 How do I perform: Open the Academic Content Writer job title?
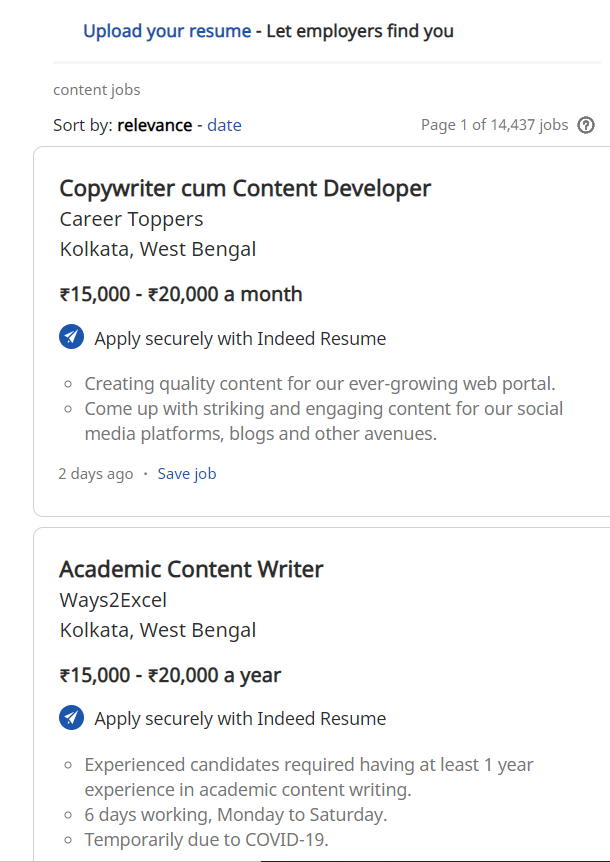click(191, 569)
